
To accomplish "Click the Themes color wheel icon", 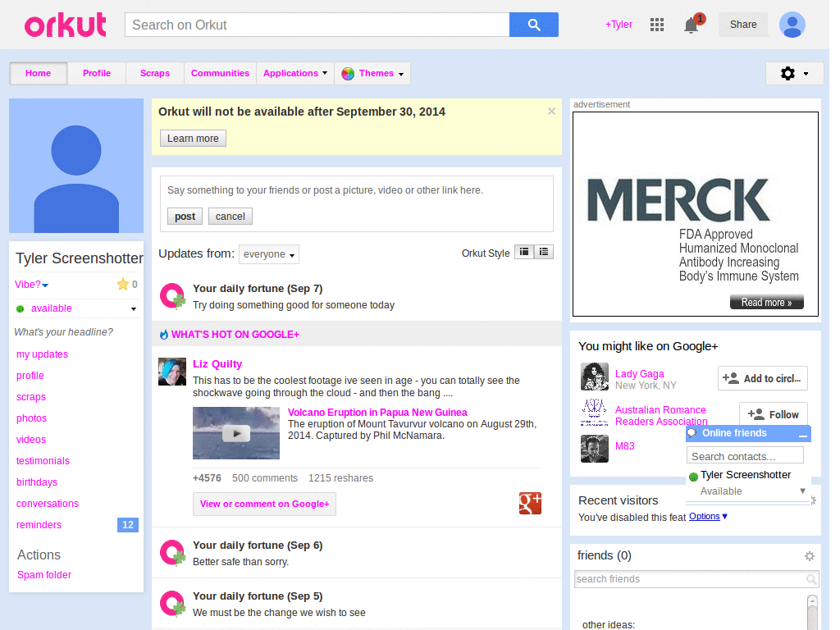I will (x=348, y=73).
